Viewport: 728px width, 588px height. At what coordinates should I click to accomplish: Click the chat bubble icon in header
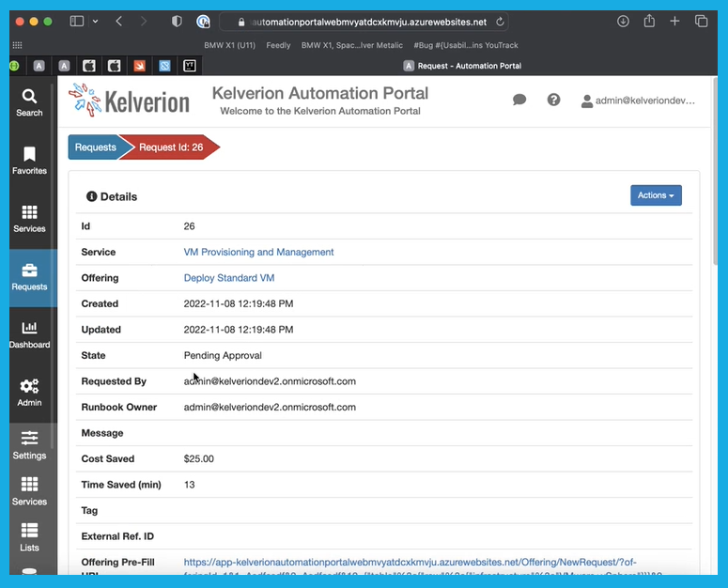pyautogui.click(x=519, y=100)
